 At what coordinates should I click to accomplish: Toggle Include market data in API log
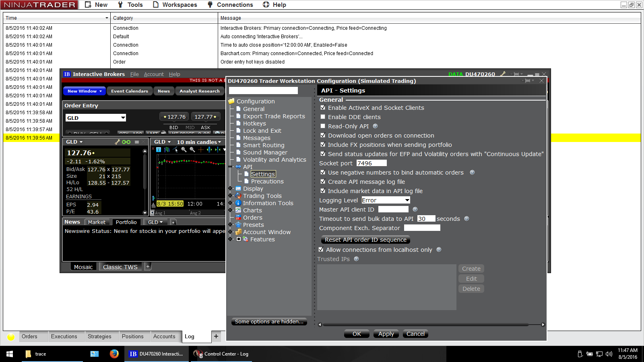(323, 191)
